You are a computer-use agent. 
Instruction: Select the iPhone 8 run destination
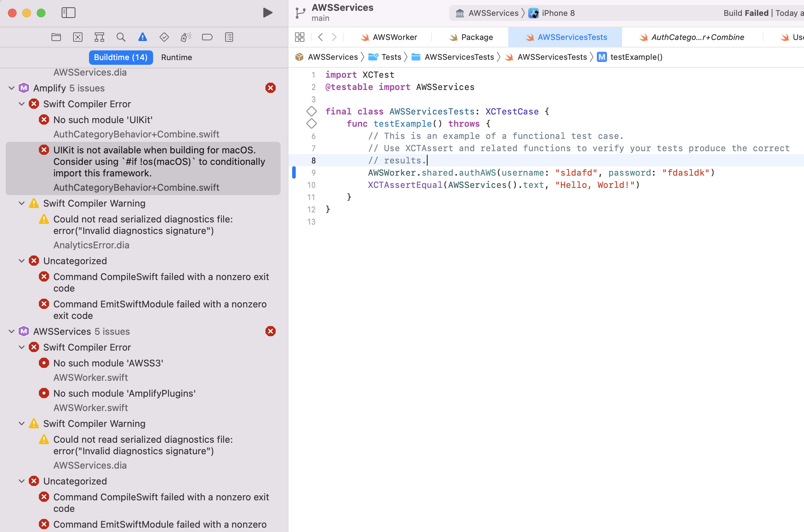click(x=558, y=13)
